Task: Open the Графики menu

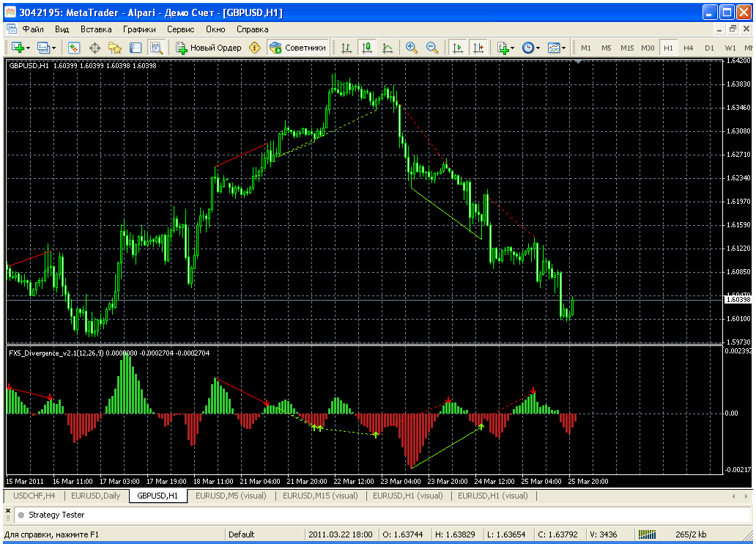Action: coord(139,29)
